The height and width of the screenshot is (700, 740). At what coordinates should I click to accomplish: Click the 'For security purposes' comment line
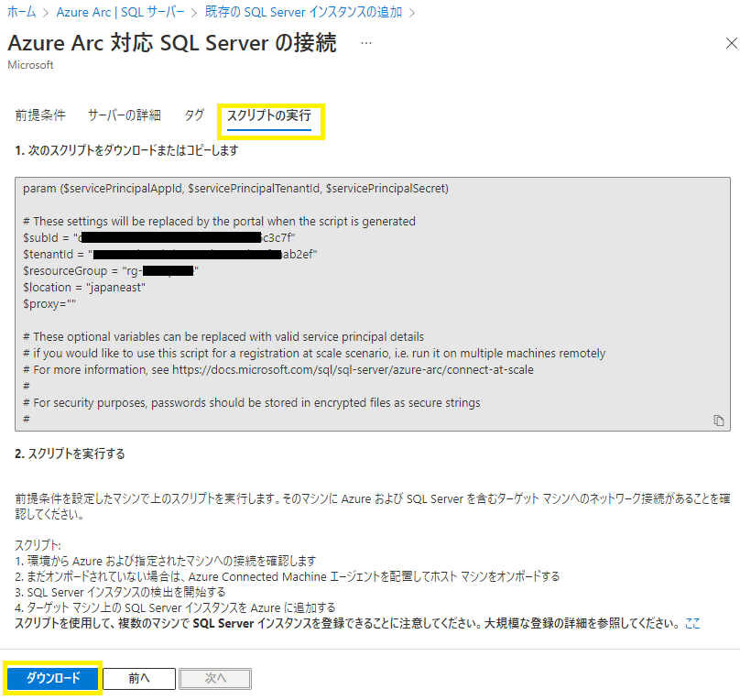tap(252, 402)
